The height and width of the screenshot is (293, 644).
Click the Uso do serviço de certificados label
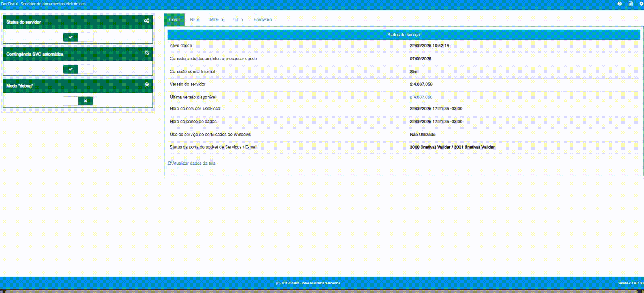pos(210,135)
